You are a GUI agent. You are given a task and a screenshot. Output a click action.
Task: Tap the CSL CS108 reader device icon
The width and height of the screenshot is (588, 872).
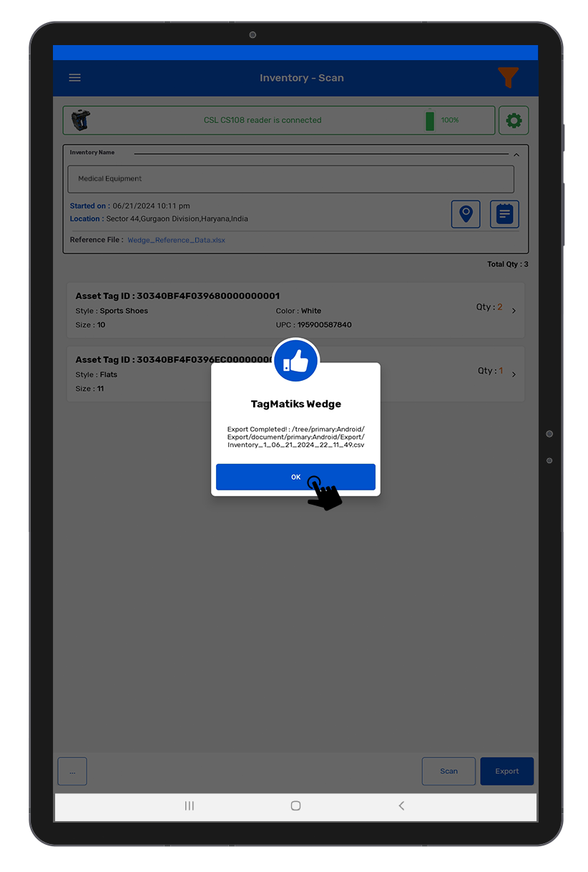point(81,120)
